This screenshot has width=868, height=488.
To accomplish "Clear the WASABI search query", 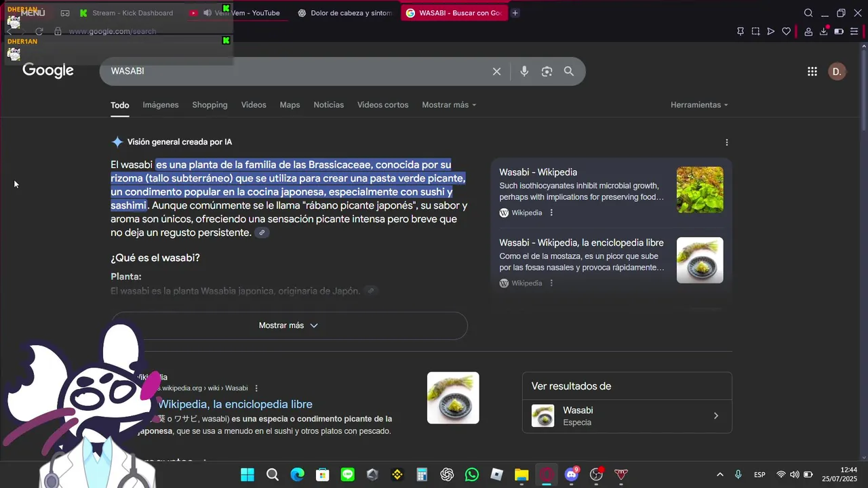I will coord(496,71).
